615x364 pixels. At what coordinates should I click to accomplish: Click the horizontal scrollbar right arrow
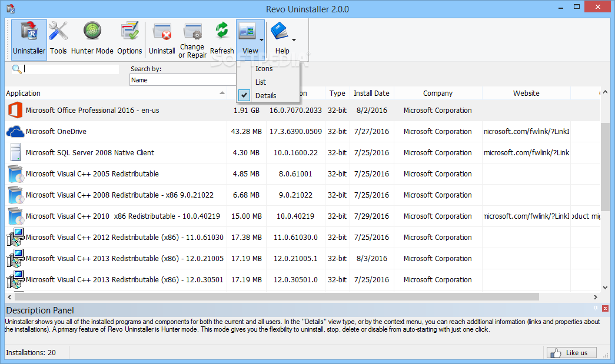tap(596, 298)
